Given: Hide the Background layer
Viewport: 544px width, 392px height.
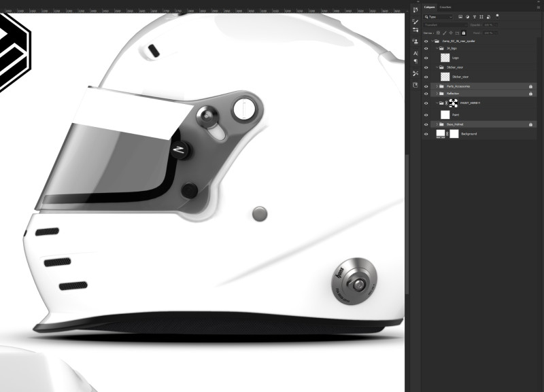Looking at the screenshot, I should click(425, 133).
